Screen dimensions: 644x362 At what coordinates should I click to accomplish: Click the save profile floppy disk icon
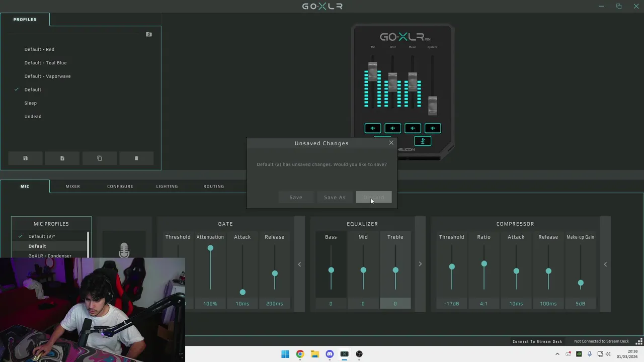coord(25,158)
